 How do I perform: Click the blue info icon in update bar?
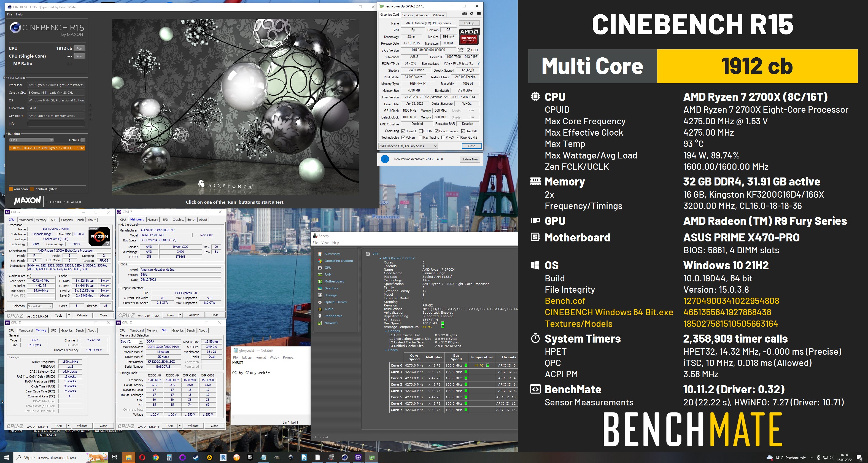click(385, 159)
